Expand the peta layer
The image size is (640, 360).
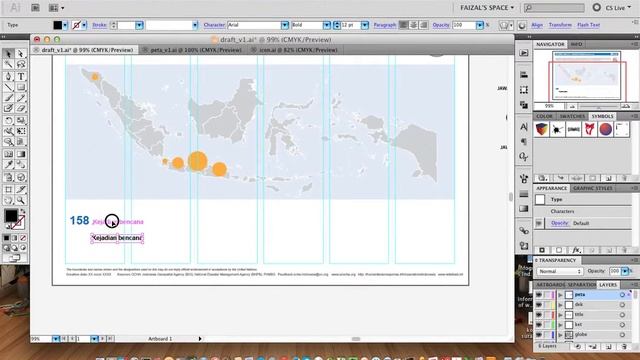[x=560, y=295]
